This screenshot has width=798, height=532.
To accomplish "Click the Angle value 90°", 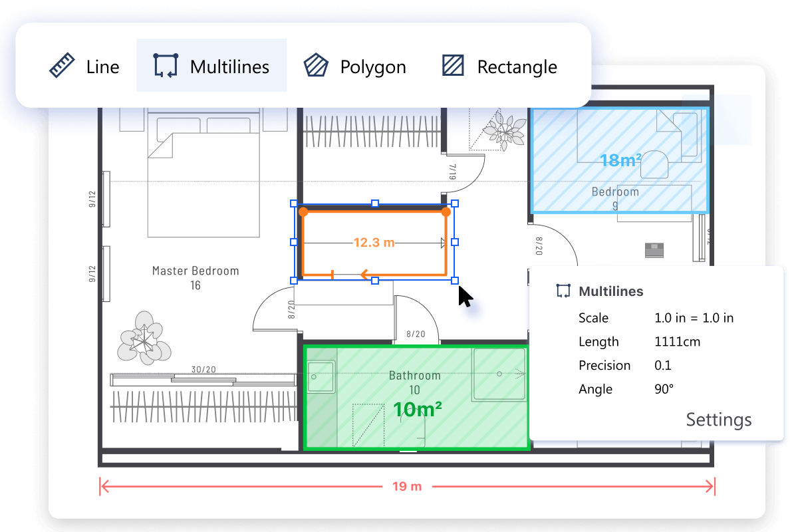I will (x=664, y=389).
